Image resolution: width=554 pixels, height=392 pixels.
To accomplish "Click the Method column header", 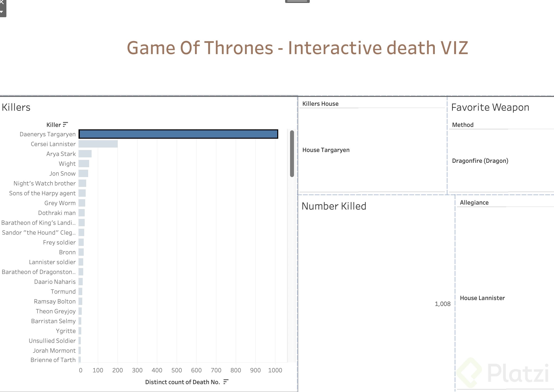I will [463, 125].
